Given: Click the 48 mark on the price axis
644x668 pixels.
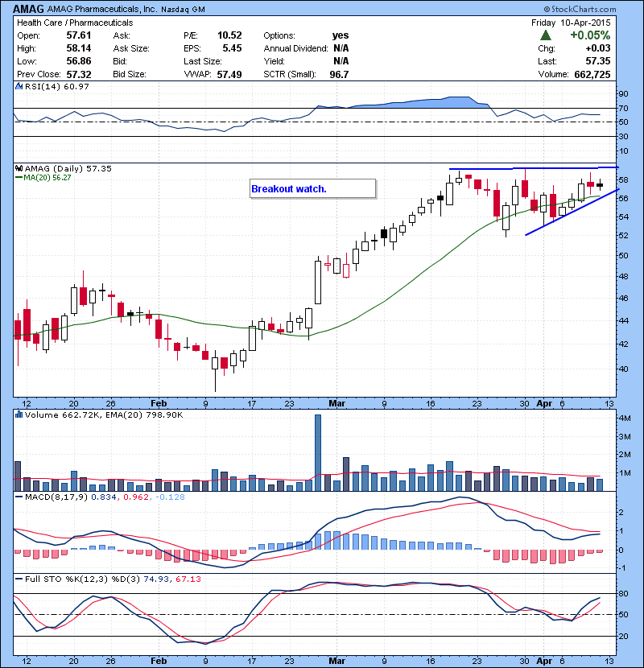Looking at the screenshot, I should tap(624, 277).
